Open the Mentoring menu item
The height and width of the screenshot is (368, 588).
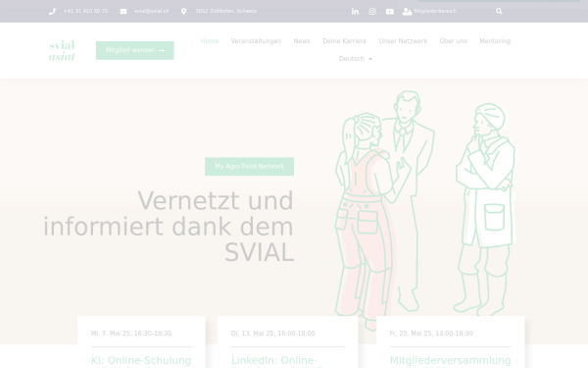coord(495,41)
